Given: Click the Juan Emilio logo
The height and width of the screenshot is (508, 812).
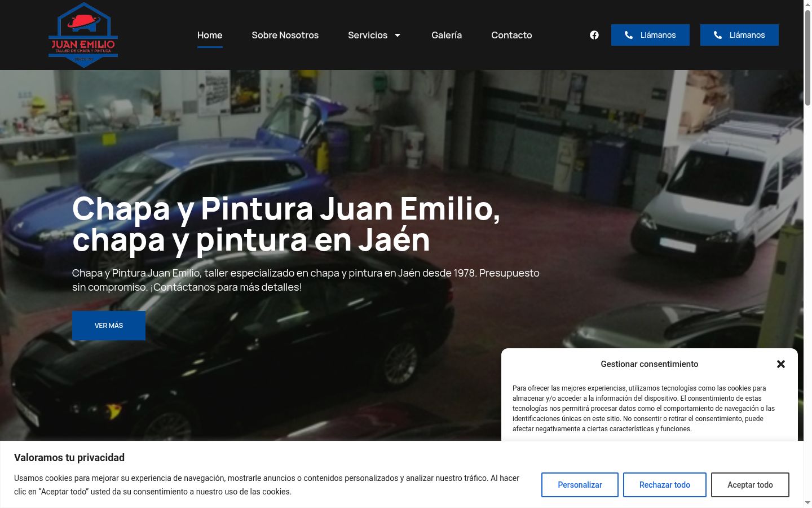Looking at the screenshot, I should click(83, 35).
